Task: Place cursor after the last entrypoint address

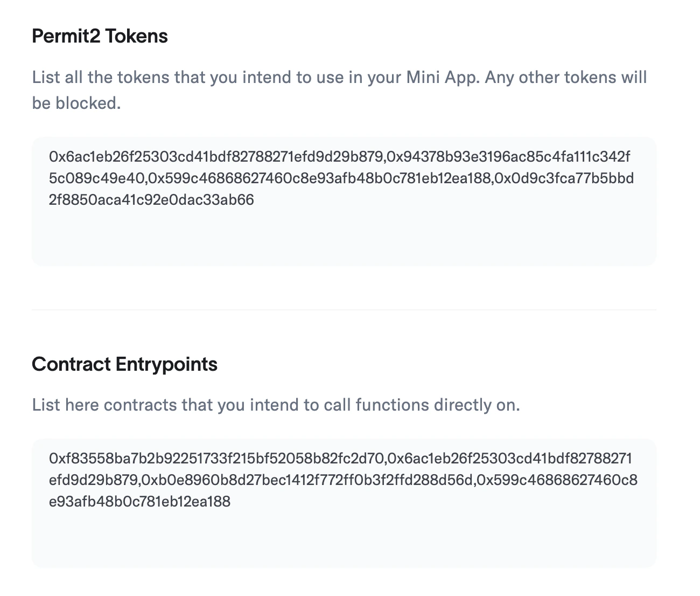Action: [233, 501]
